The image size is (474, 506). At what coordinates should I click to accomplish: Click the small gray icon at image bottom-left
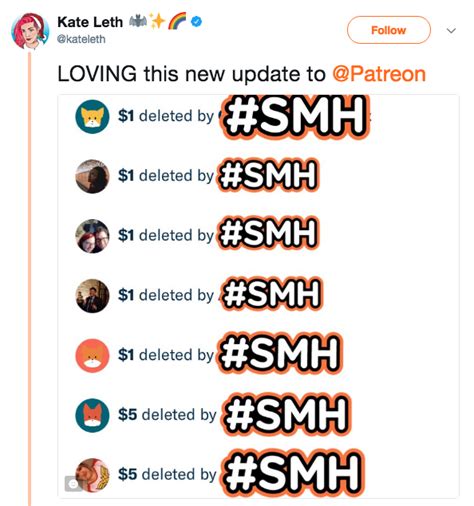73,483
